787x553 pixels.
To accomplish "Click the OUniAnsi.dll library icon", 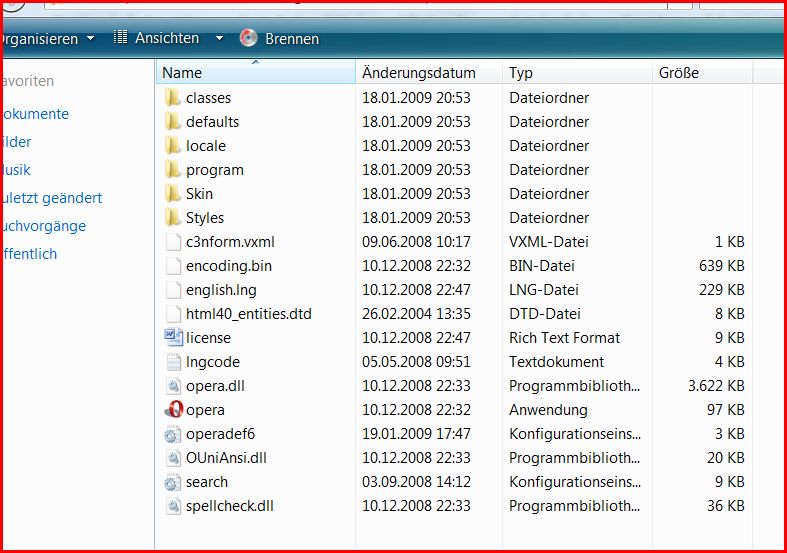I will [x=173, y=458].
